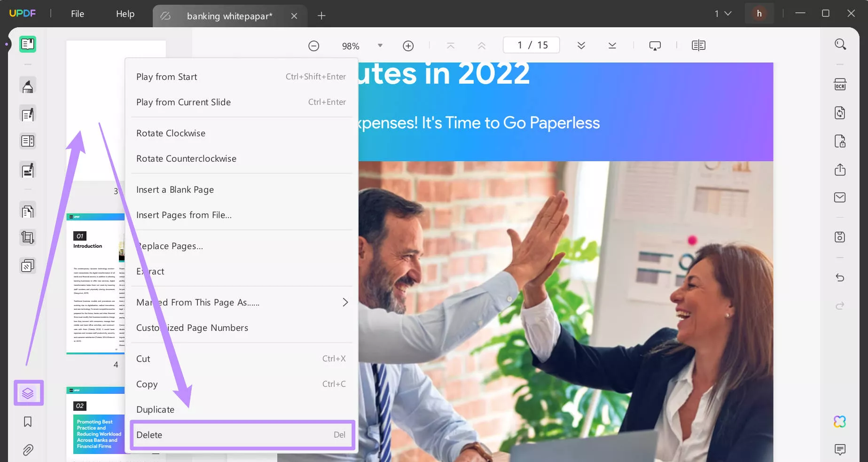Send the file by email
Screen dimensions: 868x462
tap(840, 197)
